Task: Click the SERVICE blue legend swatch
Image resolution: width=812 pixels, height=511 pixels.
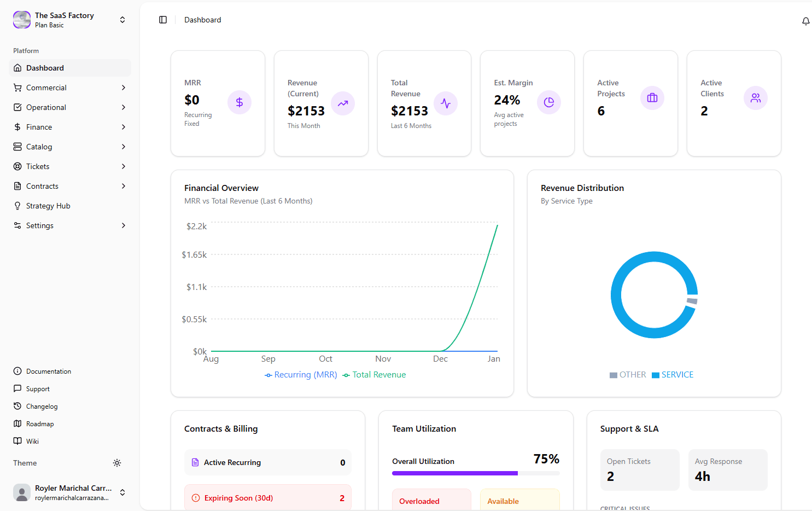Action: [655, 375]
